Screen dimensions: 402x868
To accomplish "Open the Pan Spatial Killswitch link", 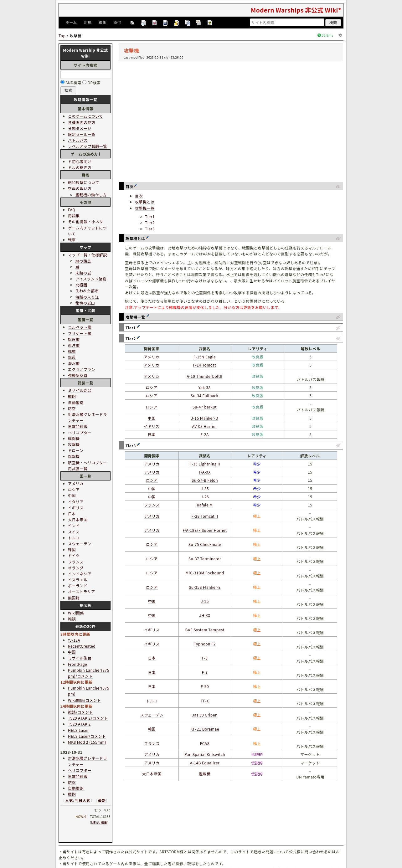I will (204, 754).
